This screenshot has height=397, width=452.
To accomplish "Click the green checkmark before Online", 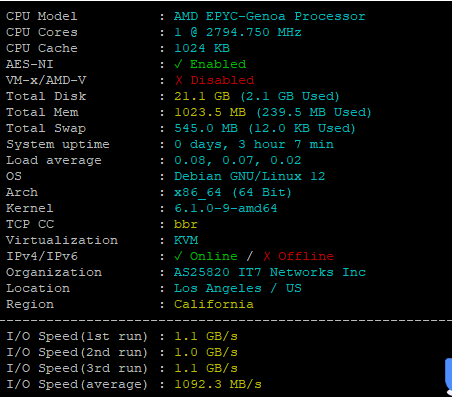I will [x=178, y=256].
